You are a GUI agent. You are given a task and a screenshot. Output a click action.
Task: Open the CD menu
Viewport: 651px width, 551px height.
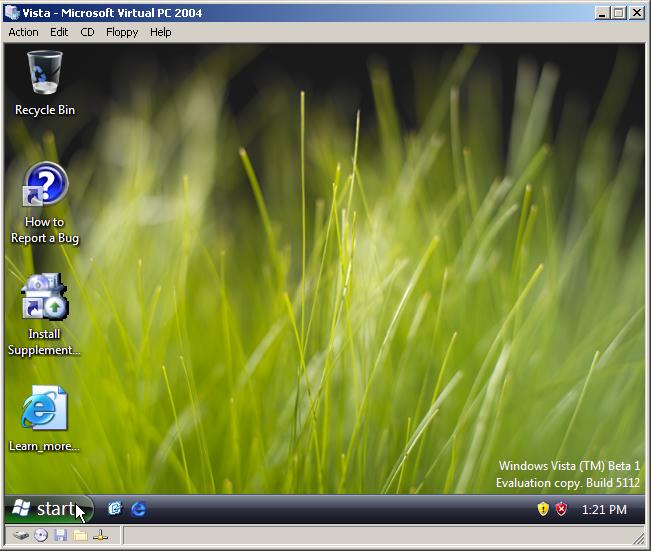click(x=87, y=32)
